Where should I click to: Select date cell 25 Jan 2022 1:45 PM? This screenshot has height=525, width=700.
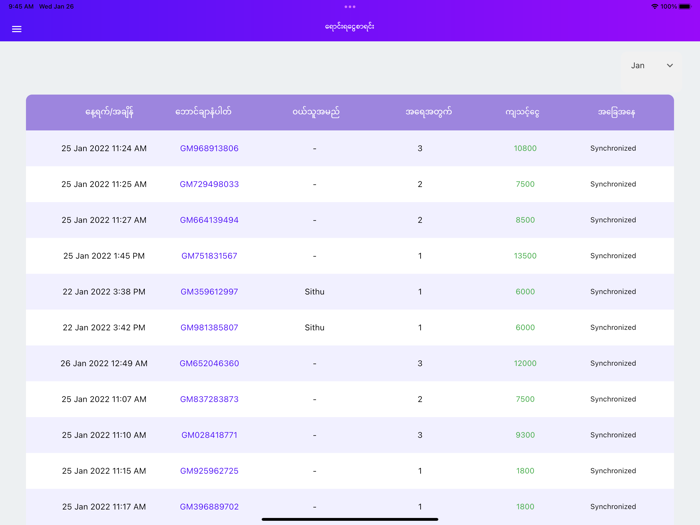pyautogui.click(x=104, y=256)
